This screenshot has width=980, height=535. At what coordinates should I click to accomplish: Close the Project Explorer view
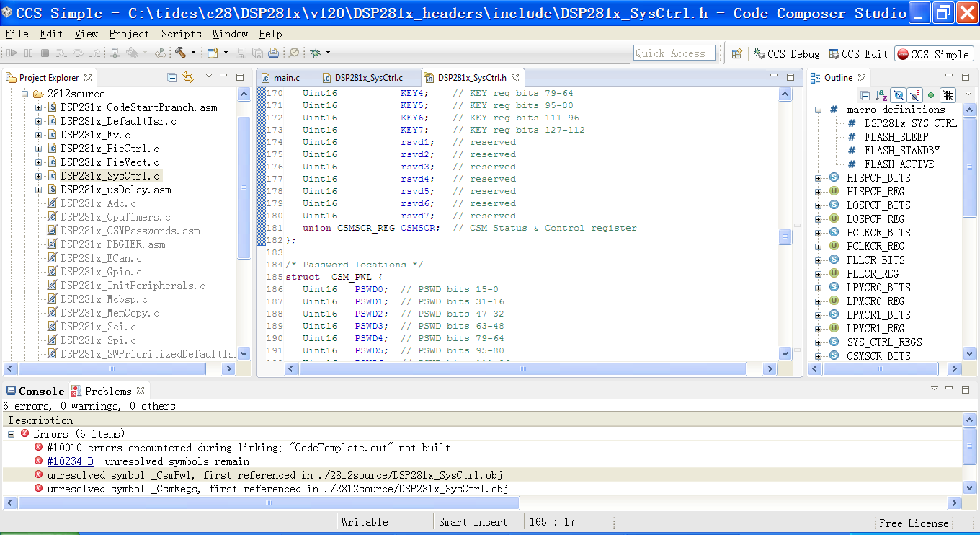tap(88, 78)
